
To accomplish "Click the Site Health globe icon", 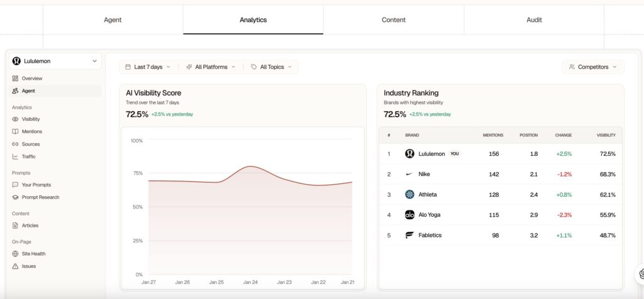I will pyautogui.click(x=15, y=254).
